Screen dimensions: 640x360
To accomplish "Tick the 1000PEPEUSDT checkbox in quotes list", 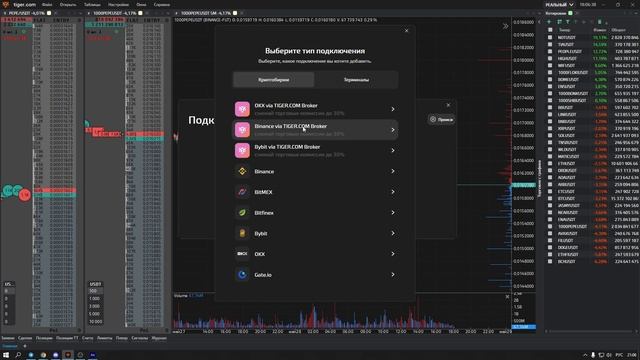I will (550, 226).
